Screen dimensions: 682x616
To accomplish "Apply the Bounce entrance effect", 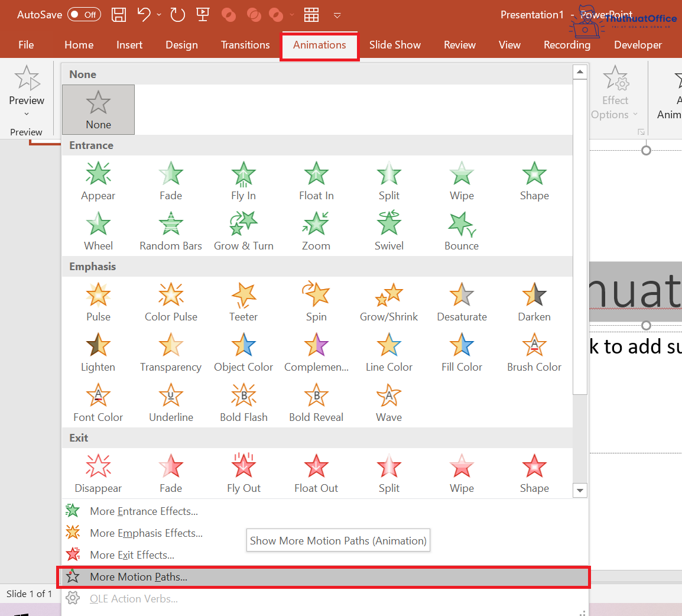I will (462, 231).
